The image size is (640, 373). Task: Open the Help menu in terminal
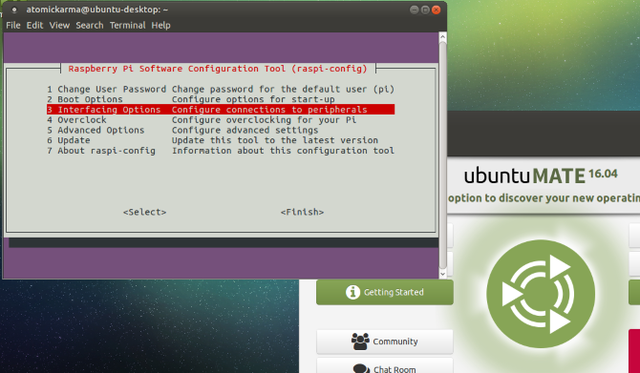161,25
